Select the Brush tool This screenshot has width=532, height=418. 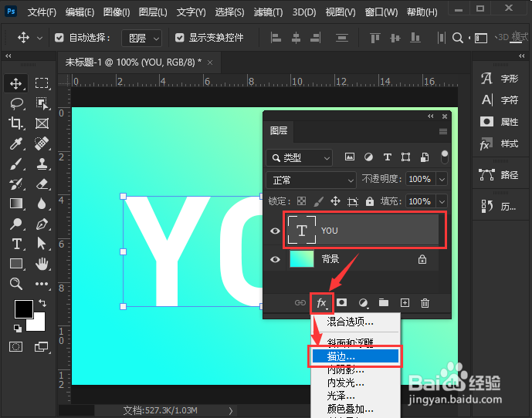pos(16,164)
